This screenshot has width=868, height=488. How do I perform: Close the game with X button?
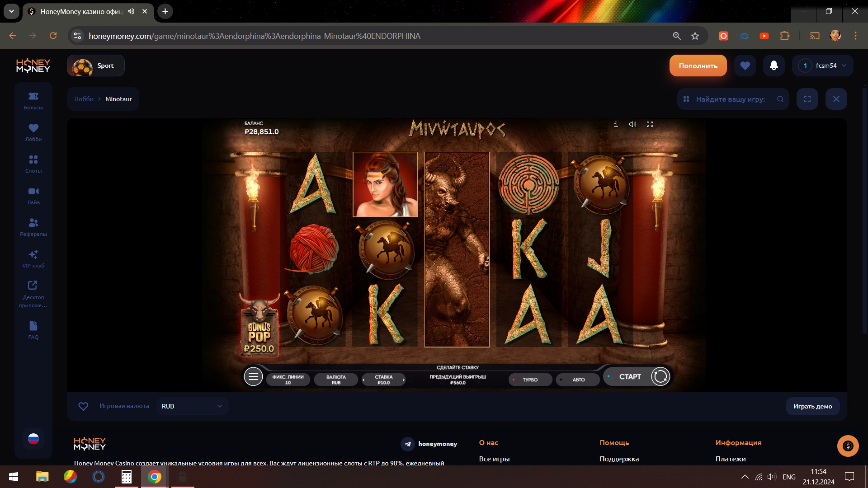click(836, 99)
